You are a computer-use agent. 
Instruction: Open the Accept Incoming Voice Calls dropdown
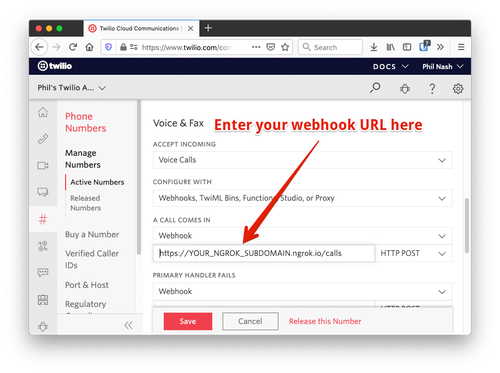[302, 160]
